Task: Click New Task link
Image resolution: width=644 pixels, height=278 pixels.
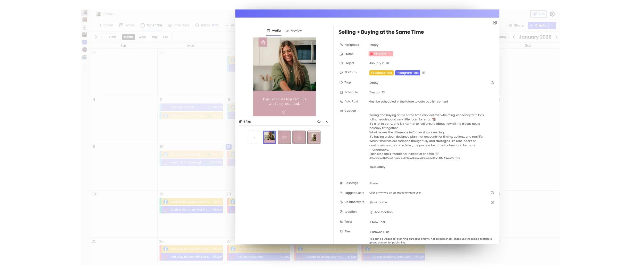Action: coord(377,222)
